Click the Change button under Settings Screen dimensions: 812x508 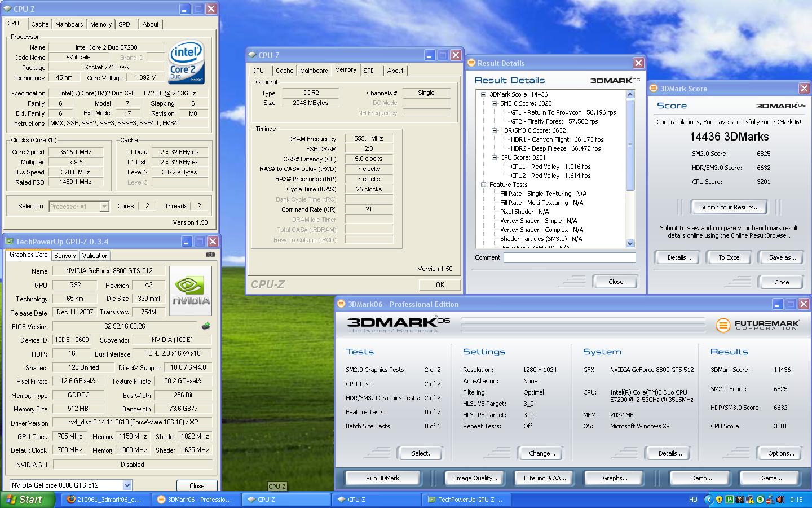coord(542,453)
